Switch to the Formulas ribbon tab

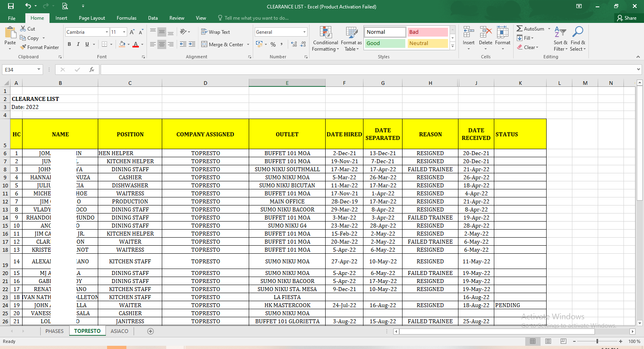(126, 18)
